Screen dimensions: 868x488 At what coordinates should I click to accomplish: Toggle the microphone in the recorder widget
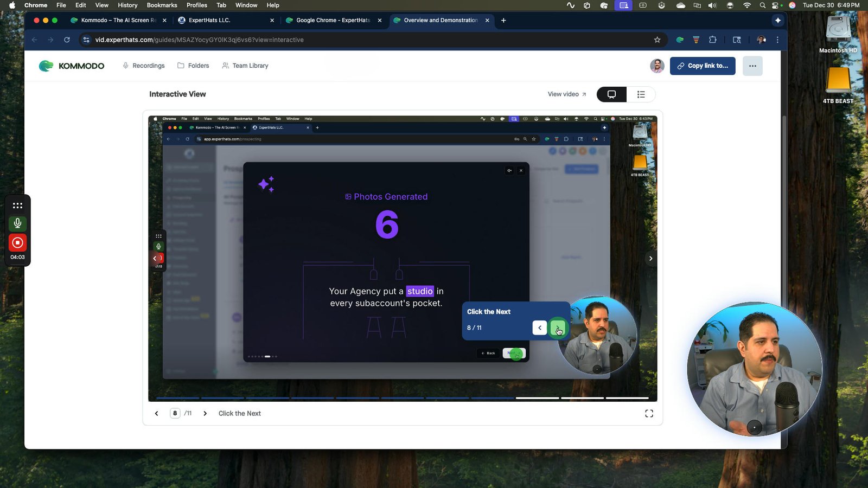17,223
